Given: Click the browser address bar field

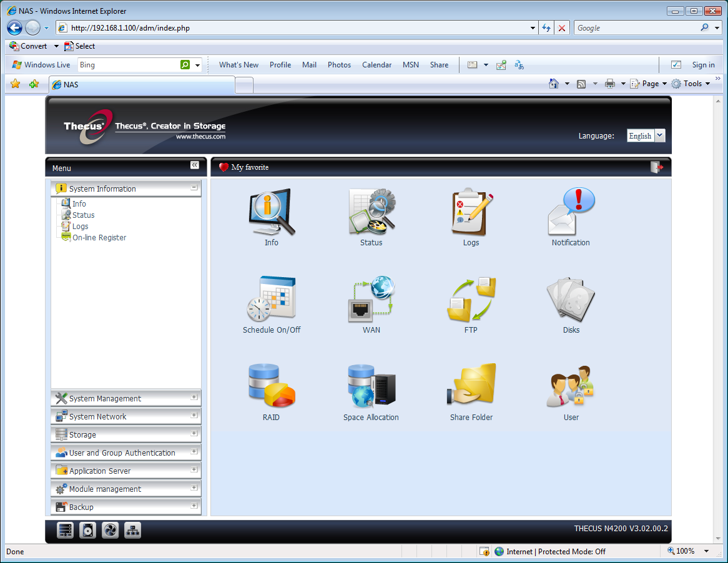Looking at the screenshot, I should 297,28.
